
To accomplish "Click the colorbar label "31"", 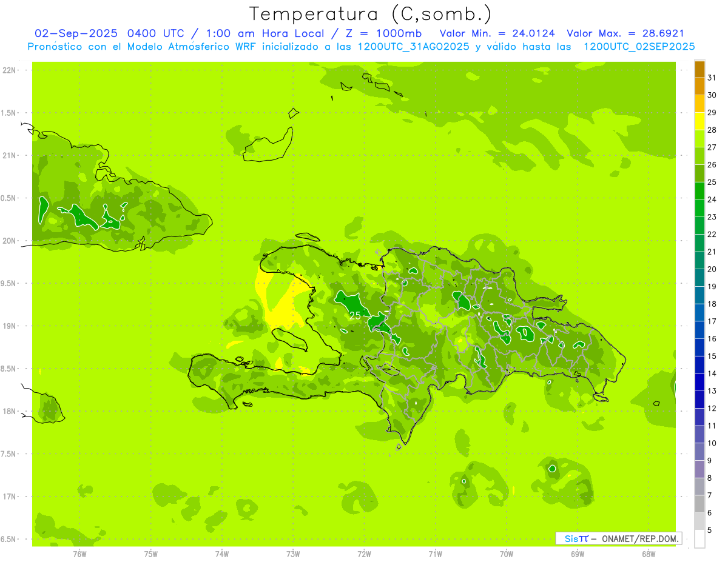I will pyautogui.click(x=712, y=78).
